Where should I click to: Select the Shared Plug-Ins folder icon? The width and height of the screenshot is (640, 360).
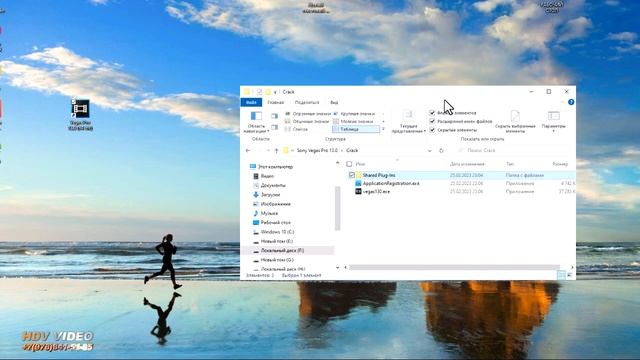tap(359, 175)
